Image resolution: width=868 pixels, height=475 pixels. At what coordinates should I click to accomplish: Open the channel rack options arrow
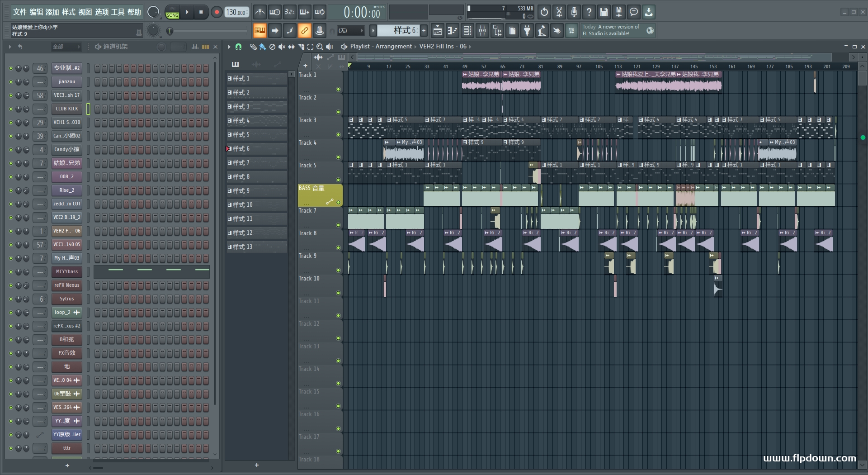pyautogui.click(x=10, y=47)
